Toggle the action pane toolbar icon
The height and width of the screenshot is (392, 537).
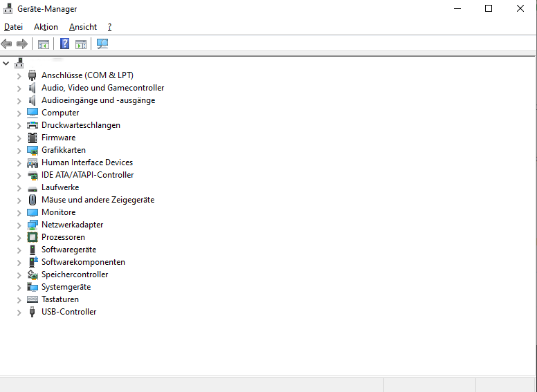(x=81, y=44)
